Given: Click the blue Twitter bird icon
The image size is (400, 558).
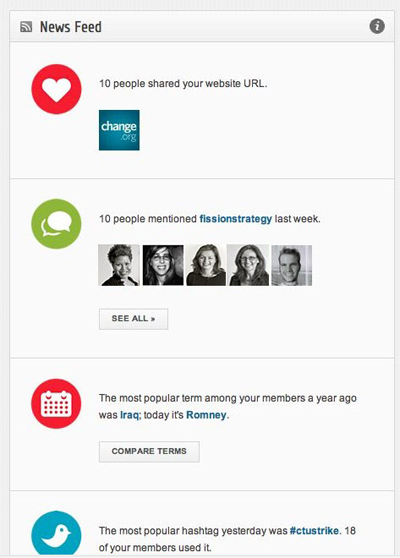Looking at the screenshot, I should click(x=56, y=534).
